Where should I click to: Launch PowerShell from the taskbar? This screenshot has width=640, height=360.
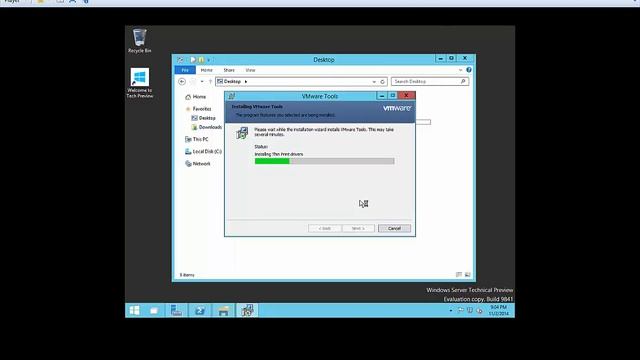[200, 311]
